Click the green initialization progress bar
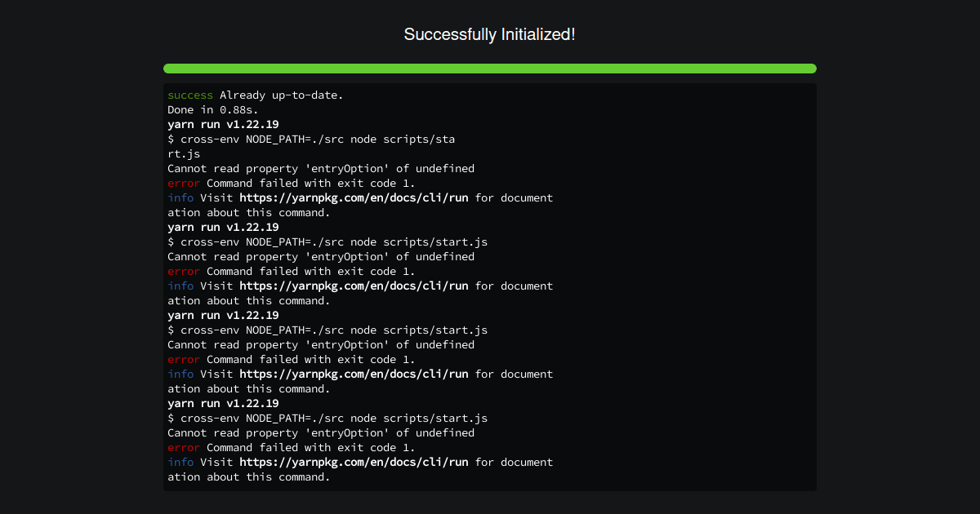The image size is (980, 514). [x=490, y=69]
